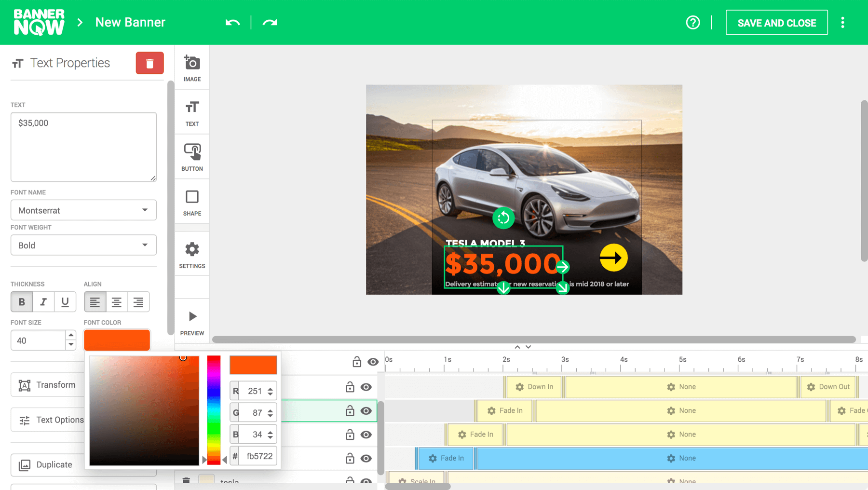Delete text with red trash button
868x490 pixels.
pyautogui.click(x=149, y=63)
